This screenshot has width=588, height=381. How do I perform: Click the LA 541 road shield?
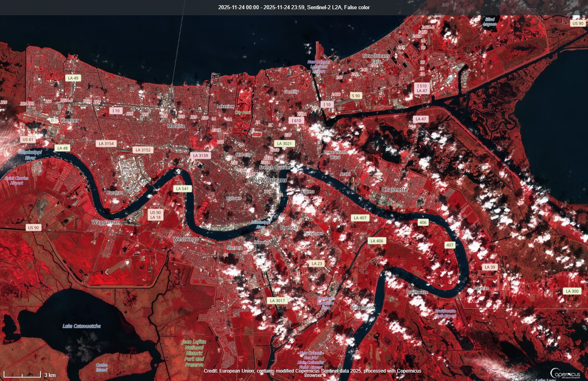(182, 188)
